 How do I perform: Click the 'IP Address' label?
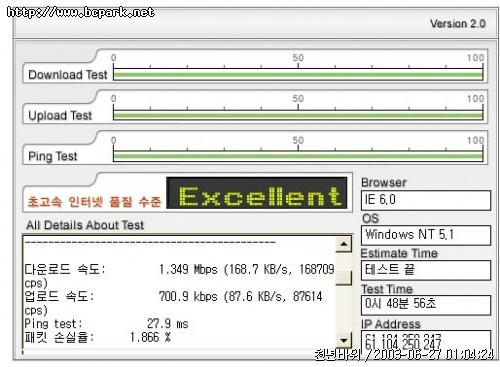391,324
